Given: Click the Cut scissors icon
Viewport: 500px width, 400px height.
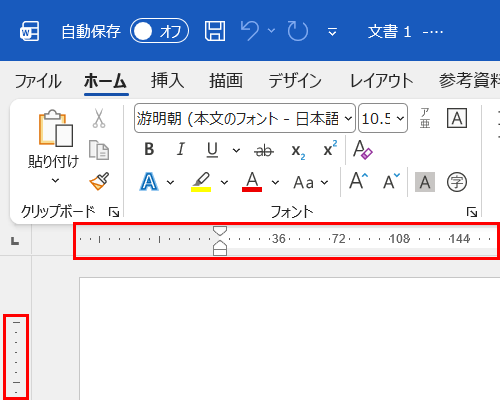Looking at the screenshot, I should [99, 118].
